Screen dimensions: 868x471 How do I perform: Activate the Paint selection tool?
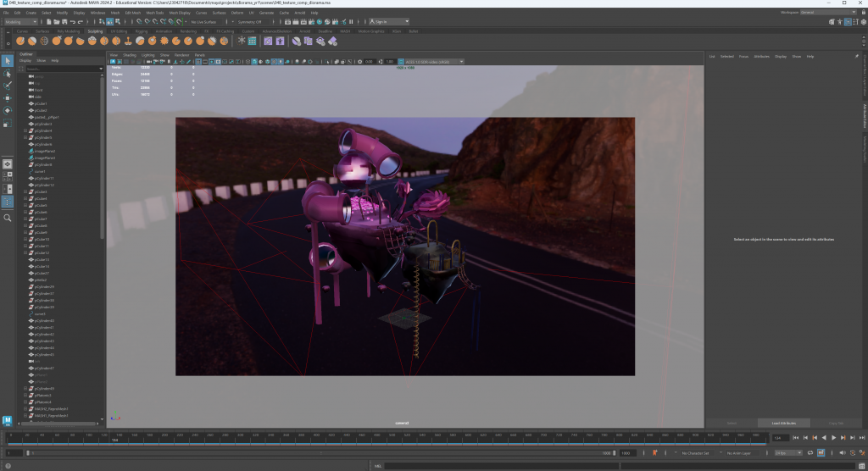(x=7, y=86)
